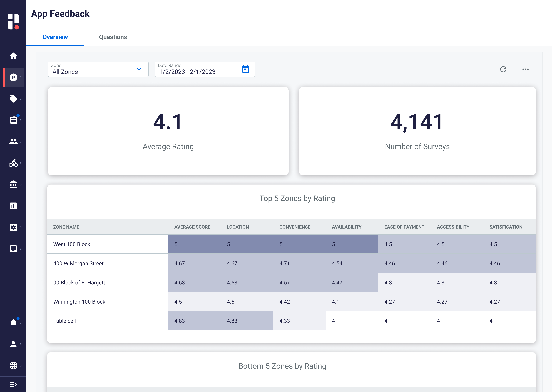
Task: Switch to the Questions tab
Action: tap(113, 37)
